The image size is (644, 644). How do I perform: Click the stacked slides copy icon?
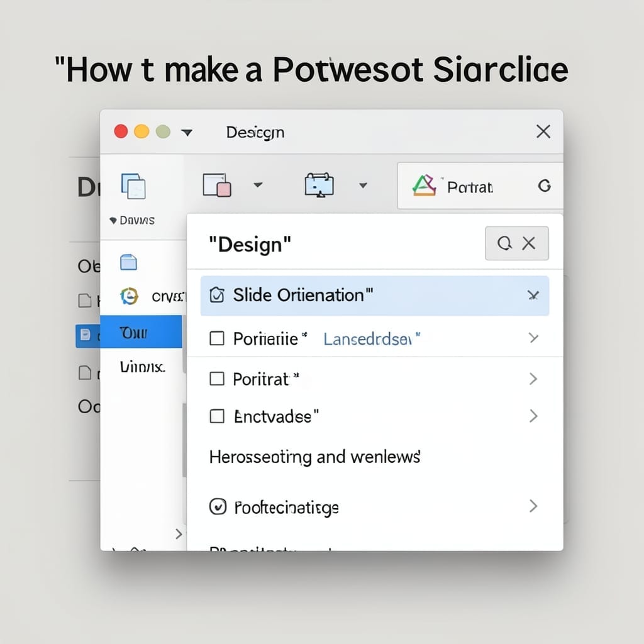(133, 186)
